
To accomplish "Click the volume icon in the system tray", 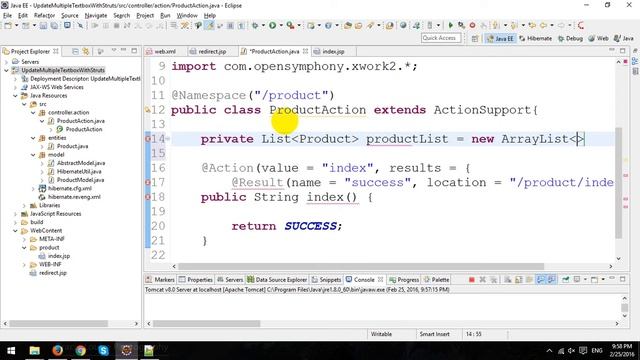I will coord(571,351).
